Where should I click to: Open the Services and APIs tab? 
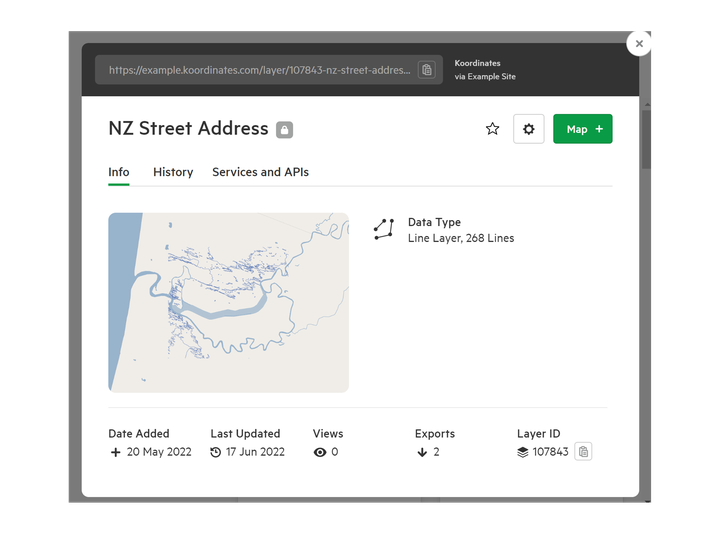click(x=260, y=172)
